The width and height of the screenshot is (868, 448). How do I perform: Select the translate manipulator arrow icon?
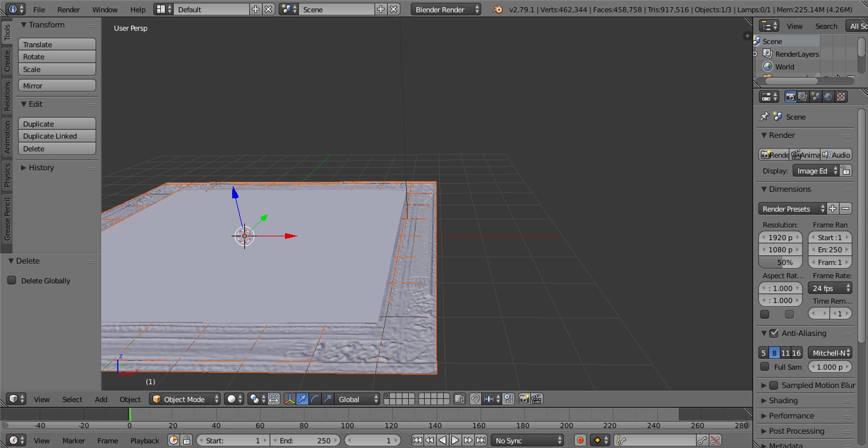pos(302,399)
